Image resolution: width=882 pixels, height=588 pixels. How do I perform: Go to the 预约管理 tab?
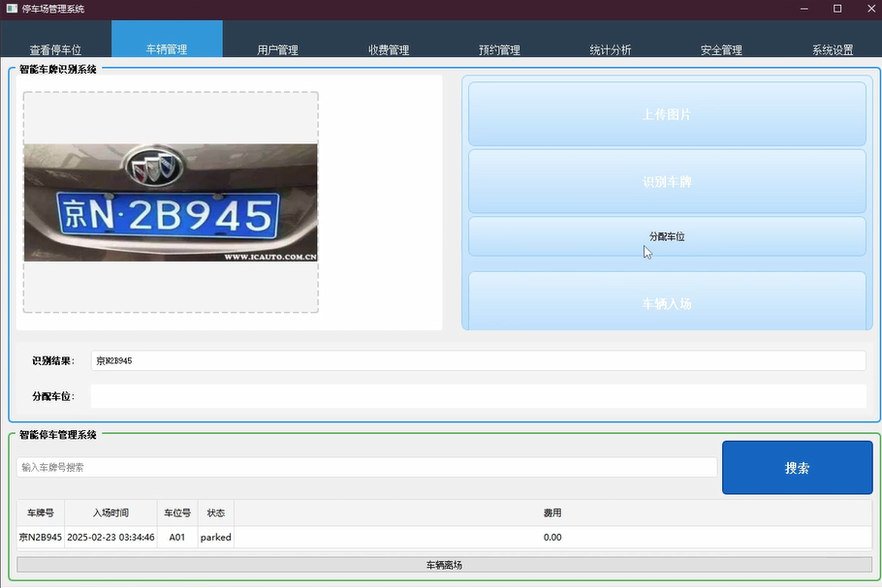pyautogui.click(x=499, y=40)
